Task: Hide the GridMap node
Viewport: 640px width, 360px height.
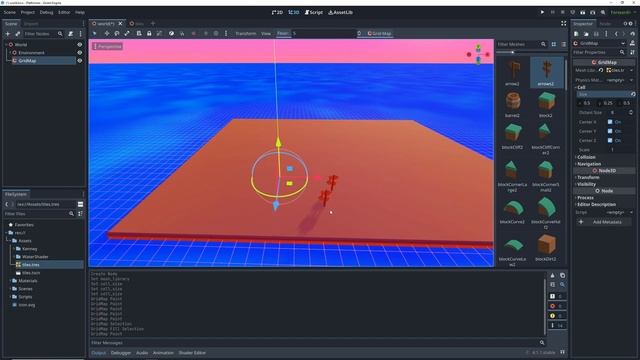Action: click(80, 60)
